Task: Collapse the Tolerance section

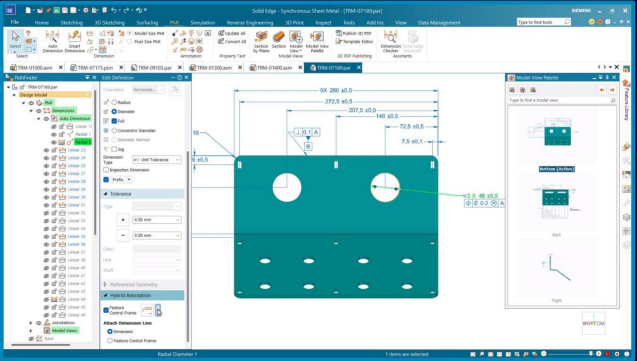Action: pyautogui.click(x=106, y=194)
